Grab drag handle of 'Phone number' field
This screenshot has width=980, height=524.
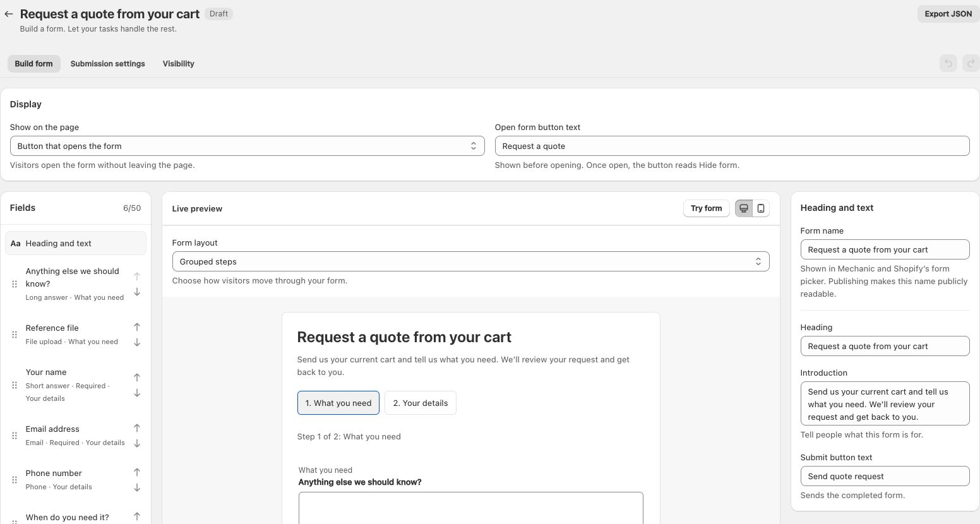[15, 480]
